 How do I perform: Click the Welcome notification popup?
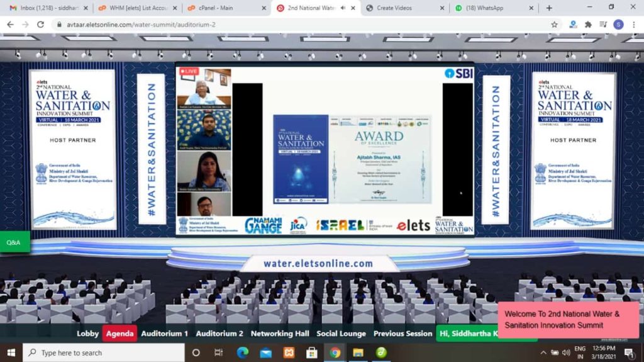(568, 320)
